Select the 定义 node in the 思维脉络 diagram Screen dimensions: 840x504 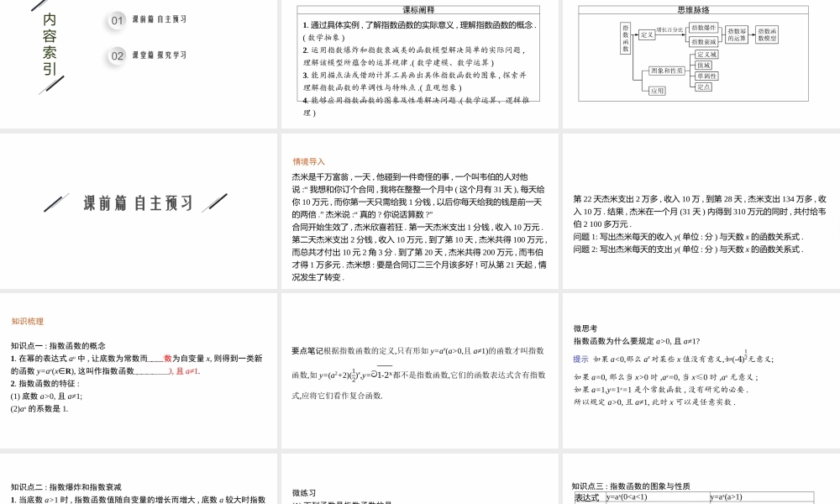647,36
